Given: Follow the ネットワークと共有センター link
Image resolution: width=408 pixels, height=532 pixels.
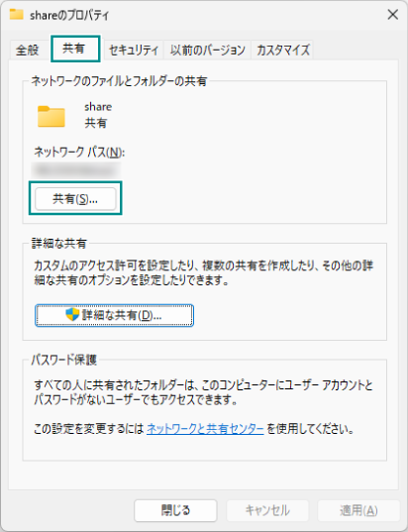Looking at the screenshot, I should click(x=205, y=429).
